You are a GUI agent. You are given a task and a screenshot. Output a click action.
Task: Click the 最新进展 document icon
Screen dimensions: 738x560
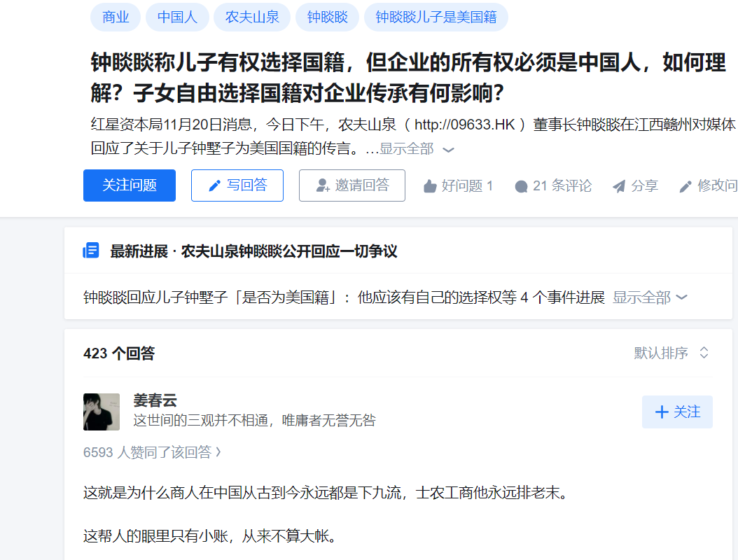coord(91,251)
